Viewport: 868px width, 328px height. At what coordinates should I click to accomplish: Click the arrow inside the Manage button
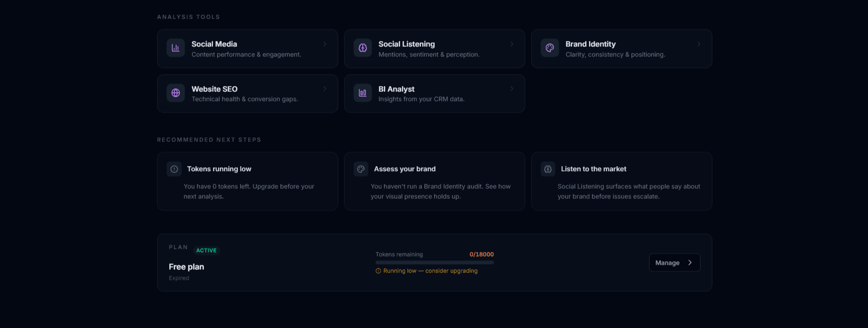point(690,262)
